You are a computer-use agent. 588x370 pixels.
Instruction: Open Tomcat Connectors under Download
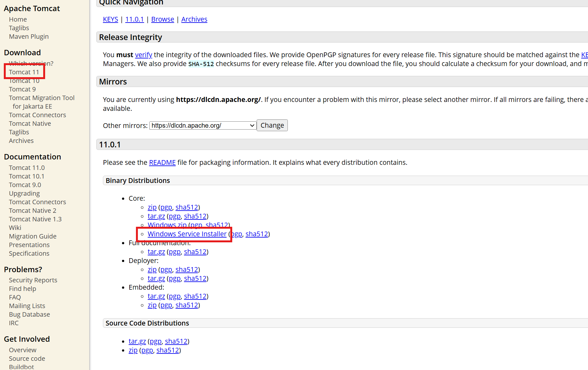(x=37, y=115)
